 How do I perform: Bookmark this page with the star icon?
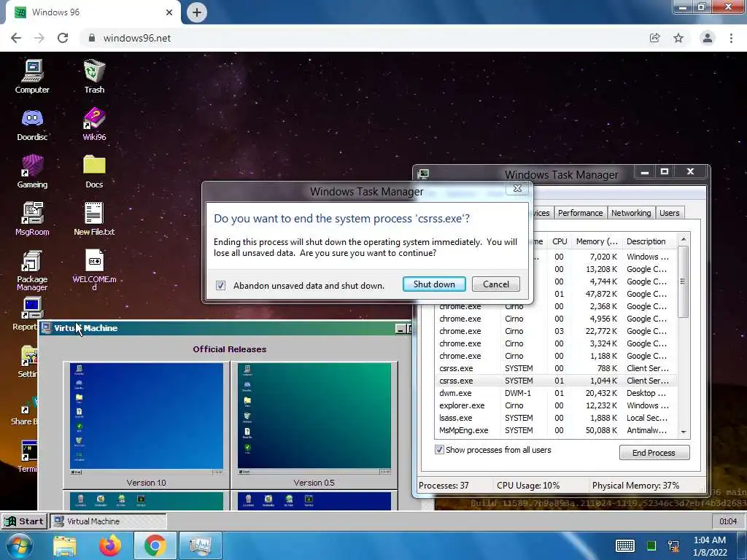[678, 38]
